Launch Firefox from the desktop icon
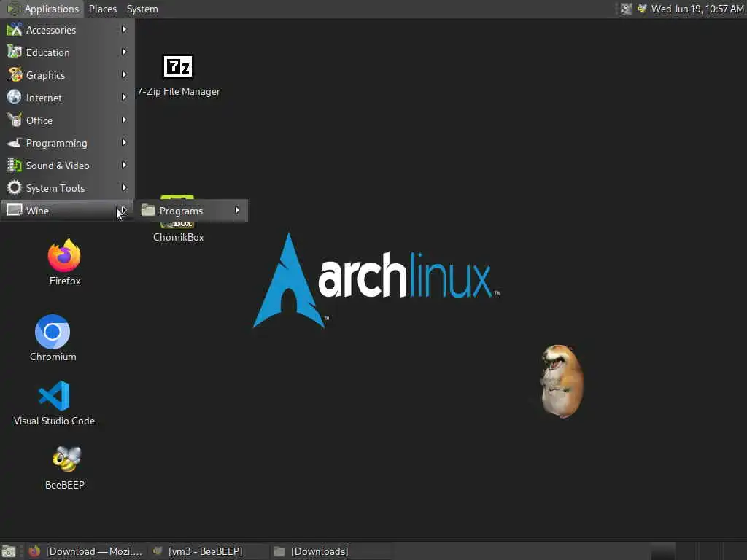747x560 pixels. 64,256
